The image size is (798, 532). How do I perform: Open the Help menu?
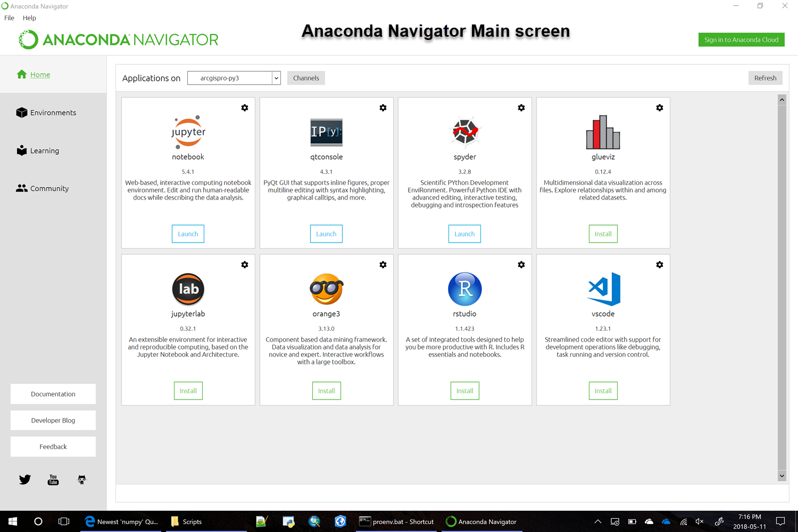tap(29, 18)
